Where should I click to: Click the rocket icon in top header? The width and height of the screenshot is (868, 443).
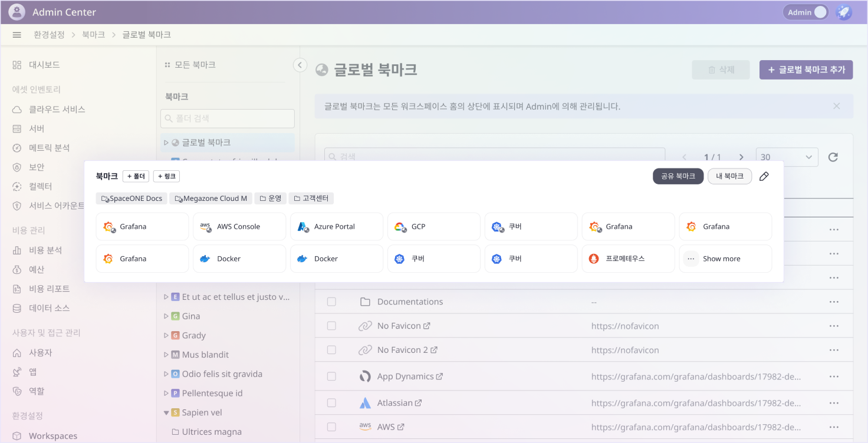pyautogui.click(x=844, y=12)
